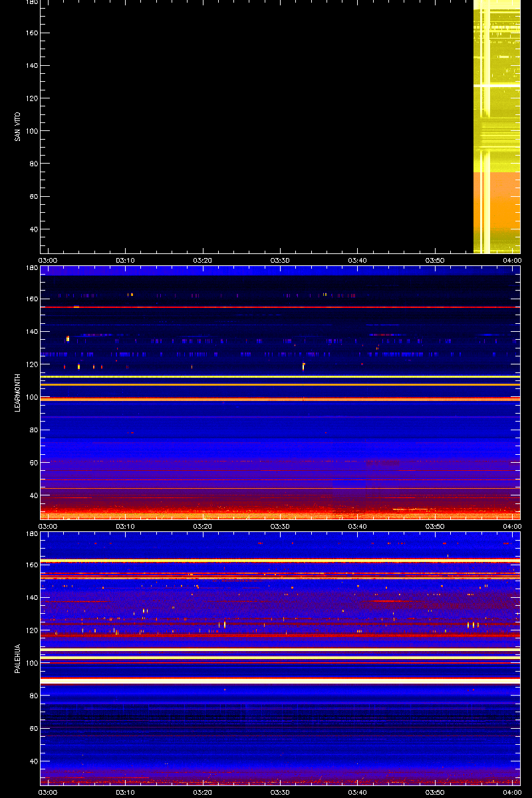Select the 160 frequency label on Learmonth axis
The image size is (532, 798).
tap(31, 299)
